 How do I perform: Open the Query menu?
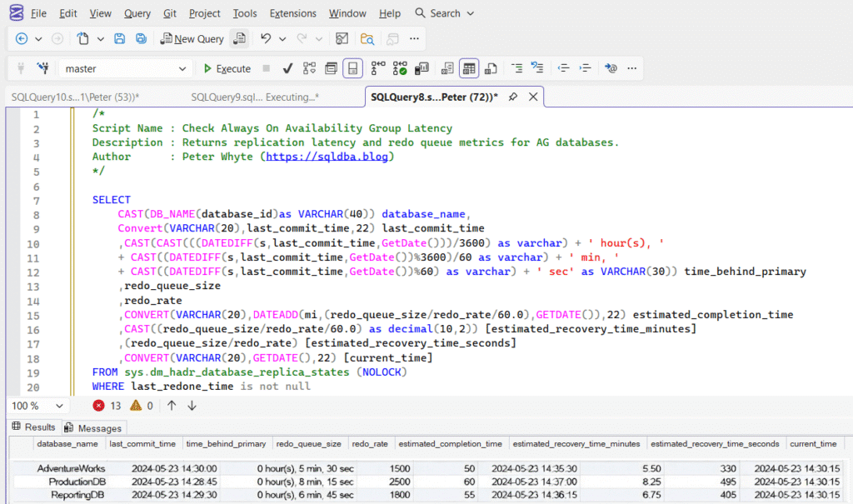tap(137, 12)
